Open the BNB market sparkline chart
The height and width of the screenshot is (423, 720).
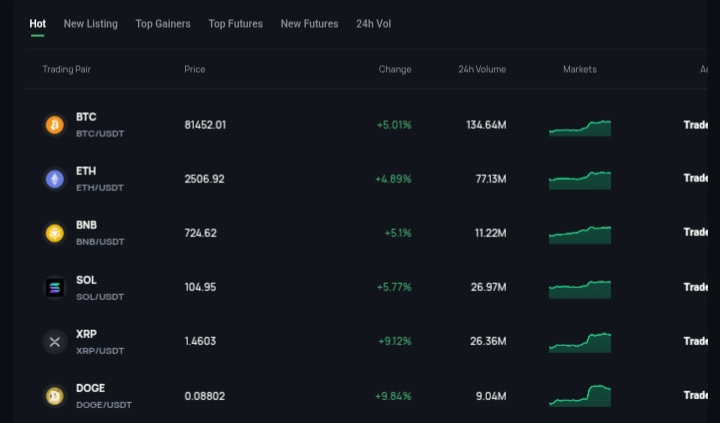[580, 235]
